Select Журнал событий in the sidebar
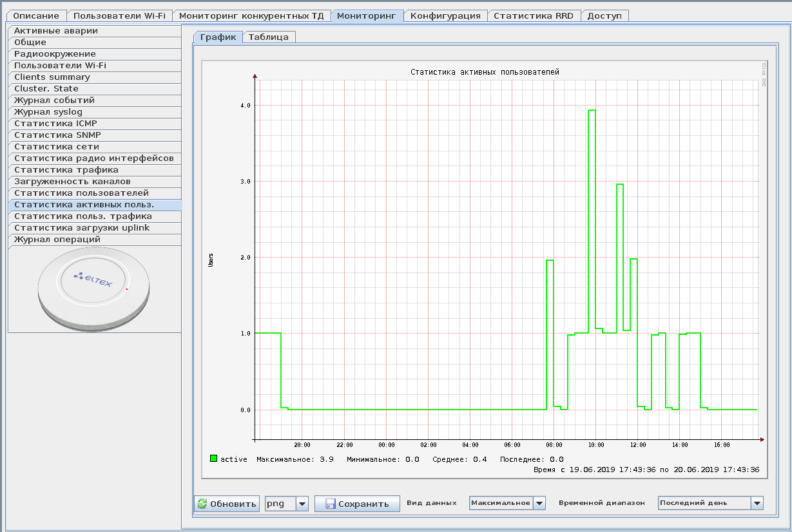Viewport: 792px width, 532px height. [54, 100]
